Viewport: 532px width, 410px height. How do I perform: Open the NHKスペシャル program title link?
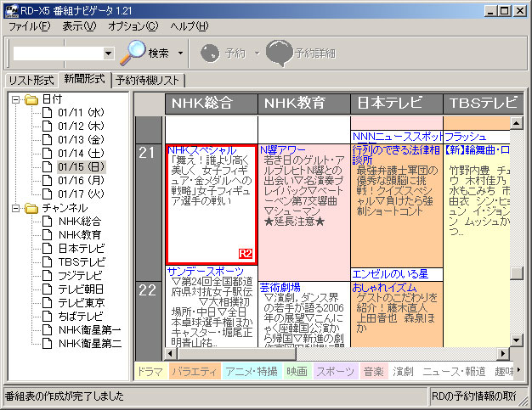pos(202,150)
